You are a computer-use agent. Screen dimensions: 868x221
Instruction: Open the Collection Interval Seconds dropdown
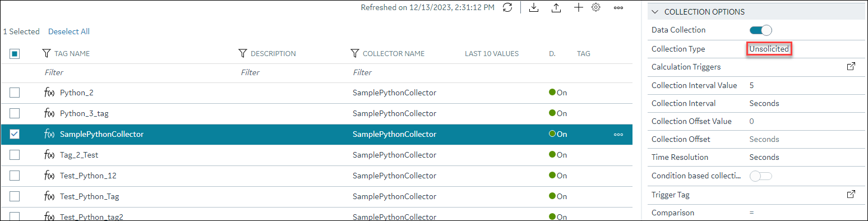point(764,103)
